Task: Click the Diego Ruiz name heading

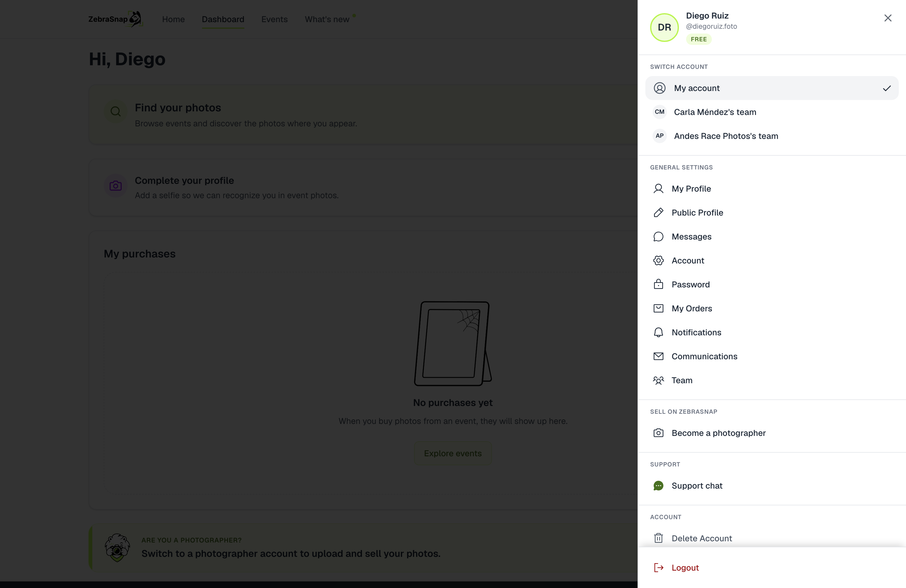Action: click(707, 16)
